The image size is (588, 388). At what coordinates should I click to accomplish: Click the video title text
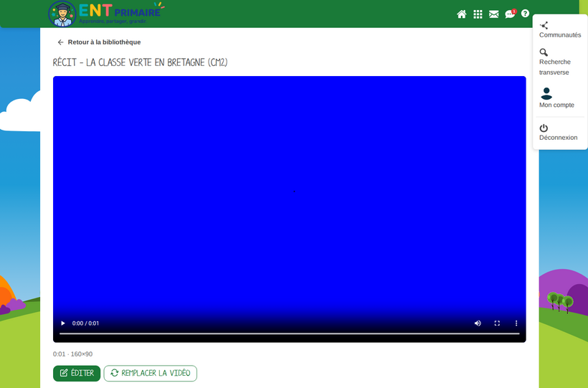point(141,62)
